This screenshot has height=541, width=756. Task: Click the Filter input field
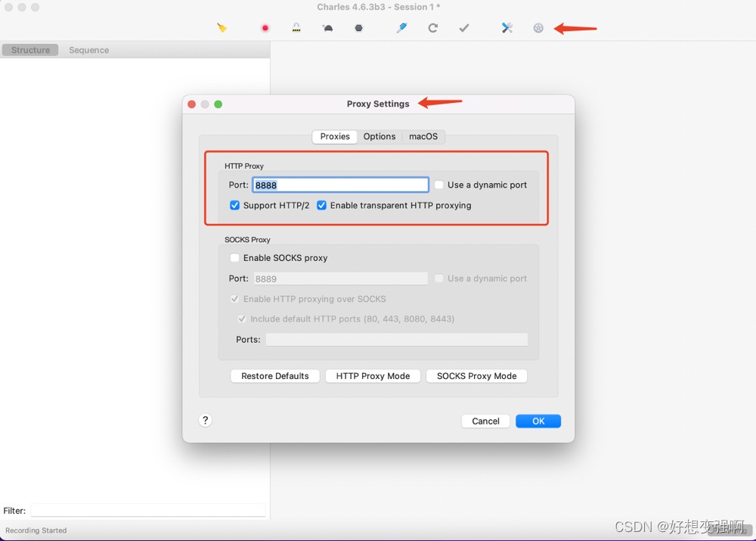coord(148,510)
